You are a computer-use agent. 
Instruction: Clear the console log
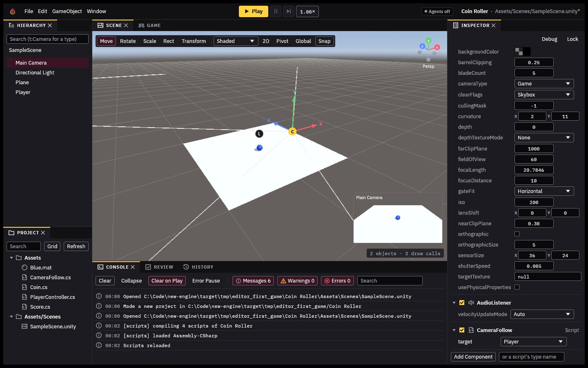(x=105, y=281)
